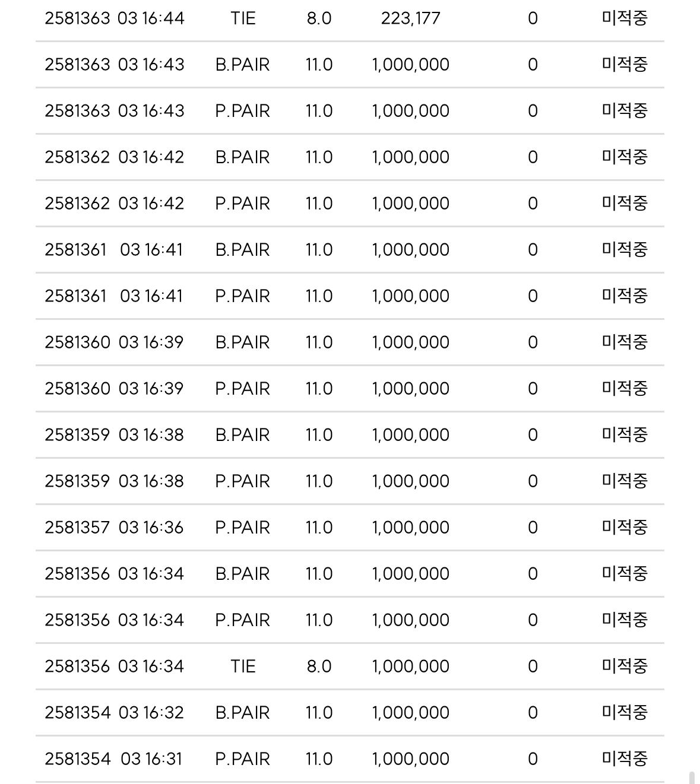The width and height of the screenshot is (700, 784).
Task: Click the 8.0 odds in the 16:34 TIE row
Action: coord(319,666)
